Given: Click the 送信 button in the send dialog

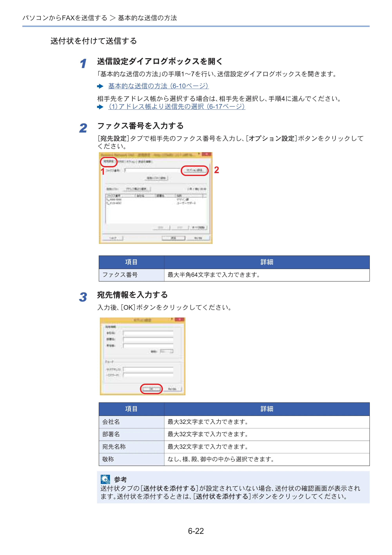Looking at the screenshot, I should coord(173,238).
